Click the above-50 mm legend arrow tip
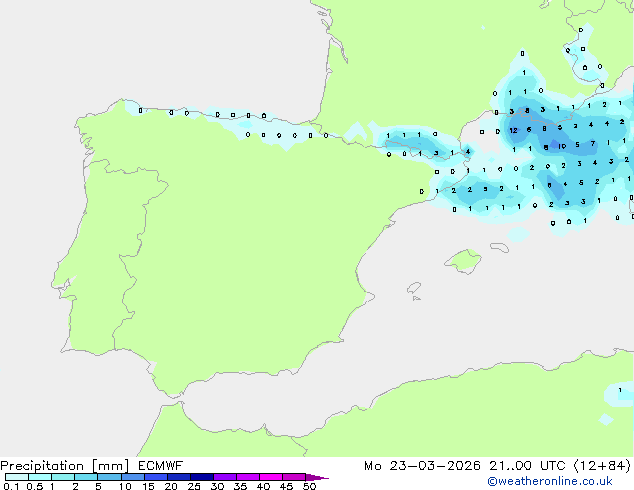This screenshot has height=490, width=634. point(317,477)
